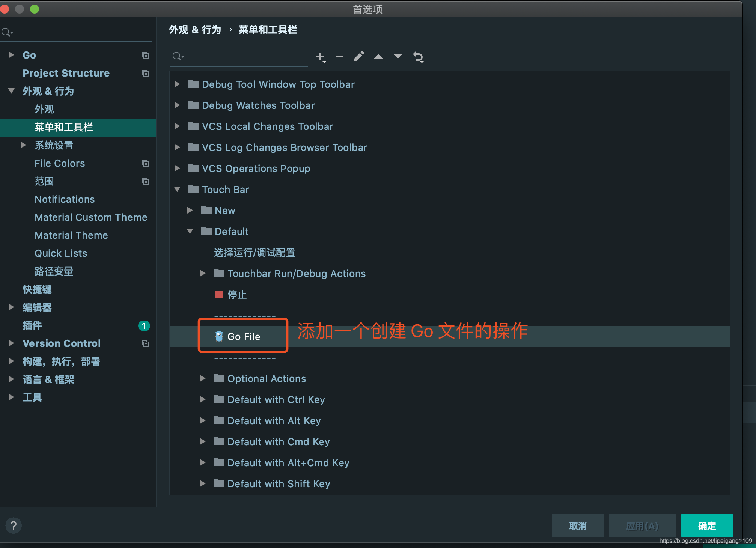The width and height of the screenshot is (756, 548).
Task: Open Material Custom Theme settings
Action: pos(91,217)
